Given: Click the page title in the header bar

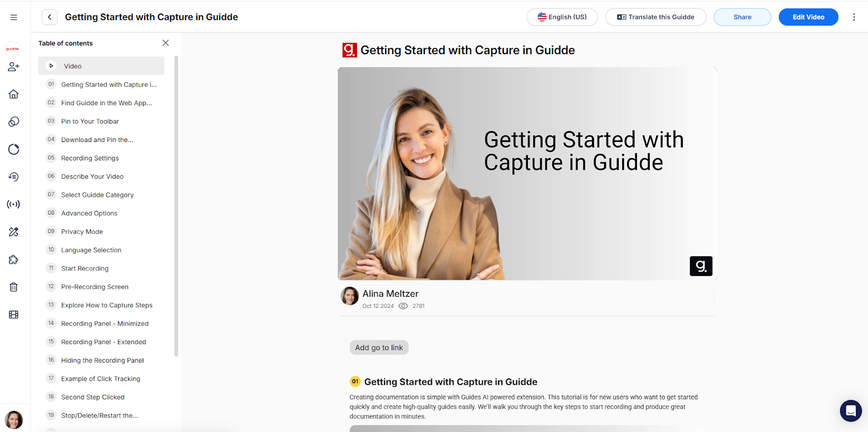Looking at the screenshot, I should (x=151, y=17).
